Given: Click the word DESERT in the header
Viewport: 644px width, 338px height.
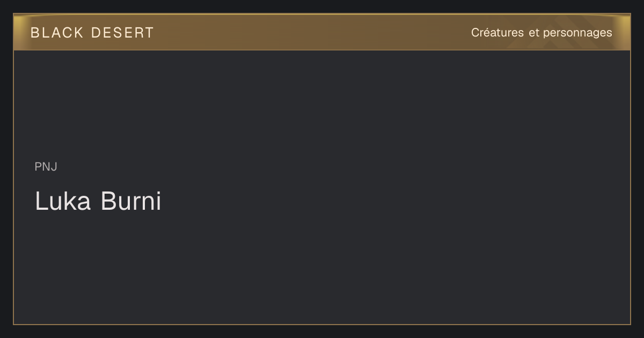Looking at the screenshot, I should [x=122, y=33].
